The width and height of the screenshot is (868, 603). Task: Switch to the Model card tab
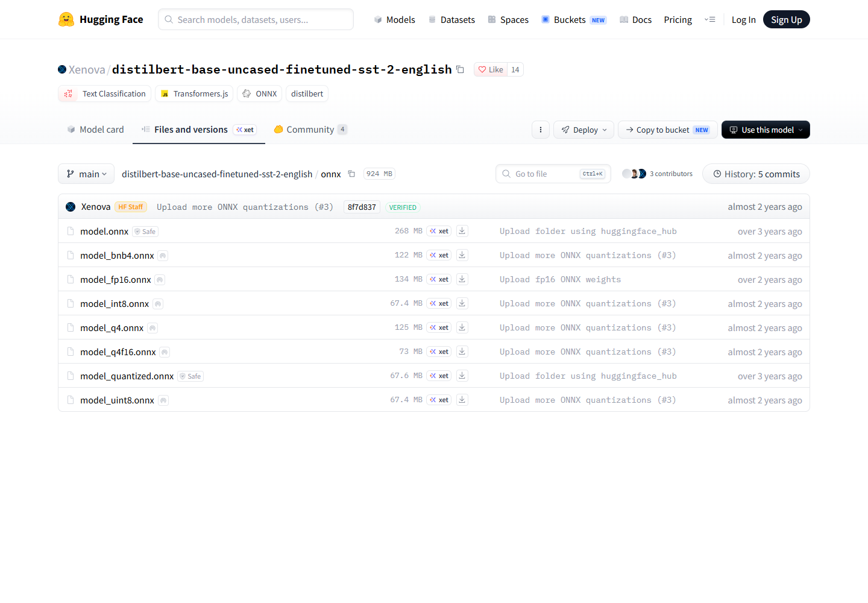click(95, 129)
